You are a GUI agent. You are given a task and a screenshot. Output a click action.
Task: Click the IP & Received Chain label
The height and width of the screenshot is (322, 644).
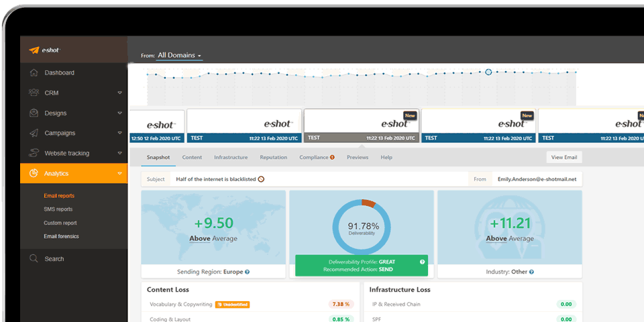[x=396, y=305]
